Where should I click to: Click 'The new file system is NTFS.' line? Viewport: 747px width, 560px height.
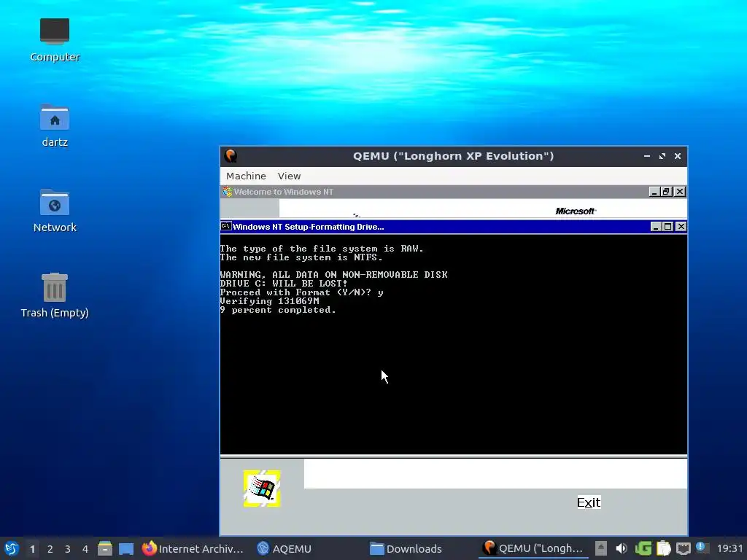pos(301,257)
